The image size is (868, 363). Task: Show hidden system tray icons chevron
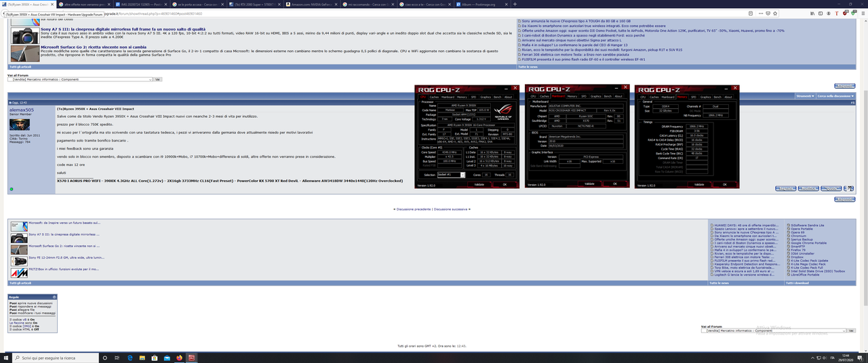click(812, 358)
